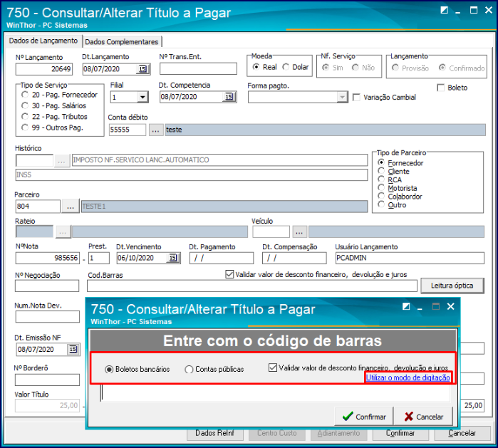Toggle Validar valor checkbox in main window
The image size is (498, 448).
point(229,274)
